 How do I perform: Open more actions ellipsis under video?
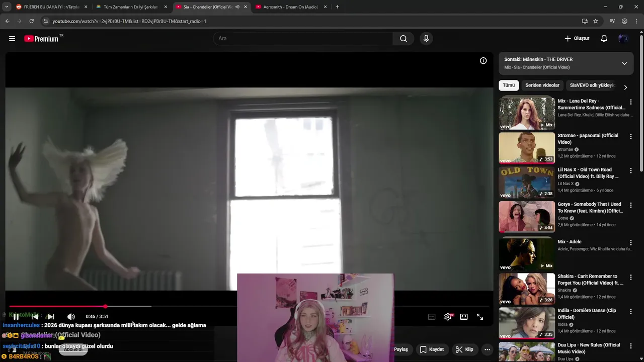point(487,349)
